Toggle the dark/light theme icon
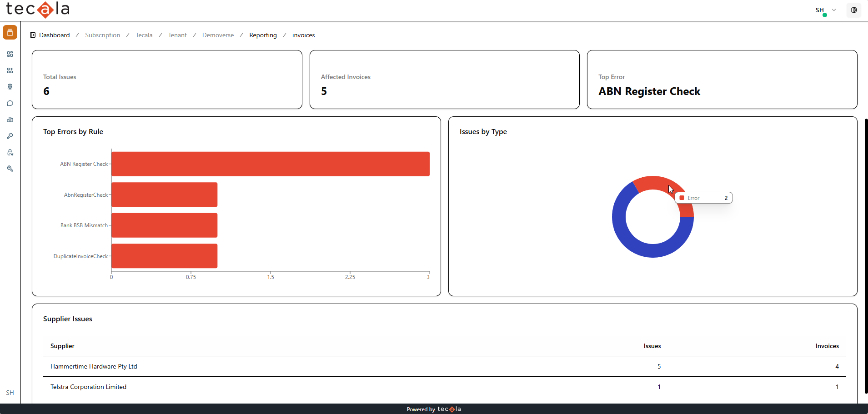 [x=854, y=10]
